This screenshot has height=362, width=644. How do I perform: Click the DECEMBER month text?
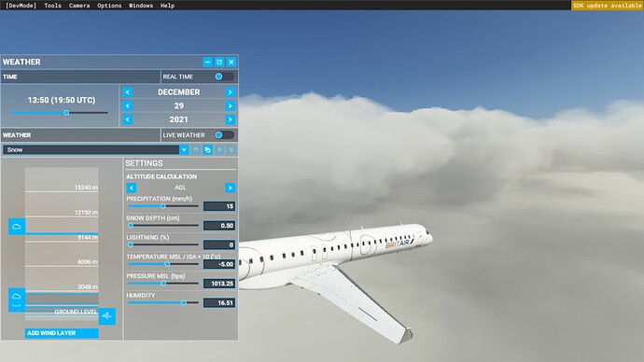(179, 92)
